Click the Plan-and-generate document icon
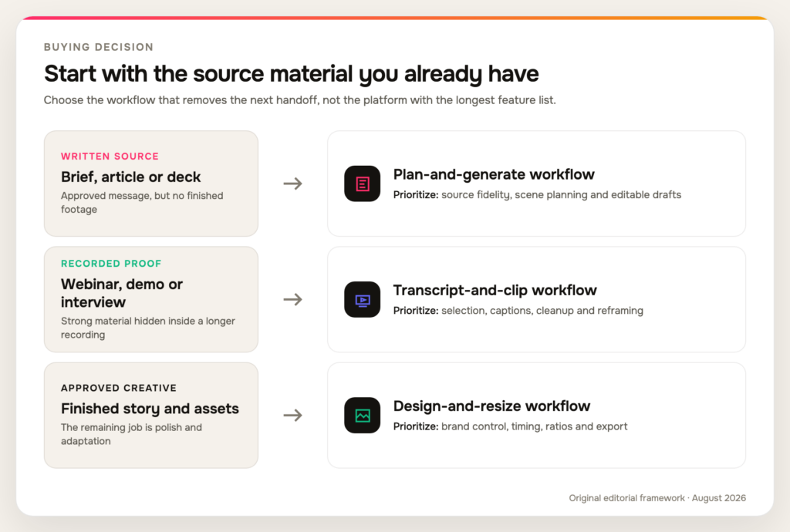 coord(363,184)
